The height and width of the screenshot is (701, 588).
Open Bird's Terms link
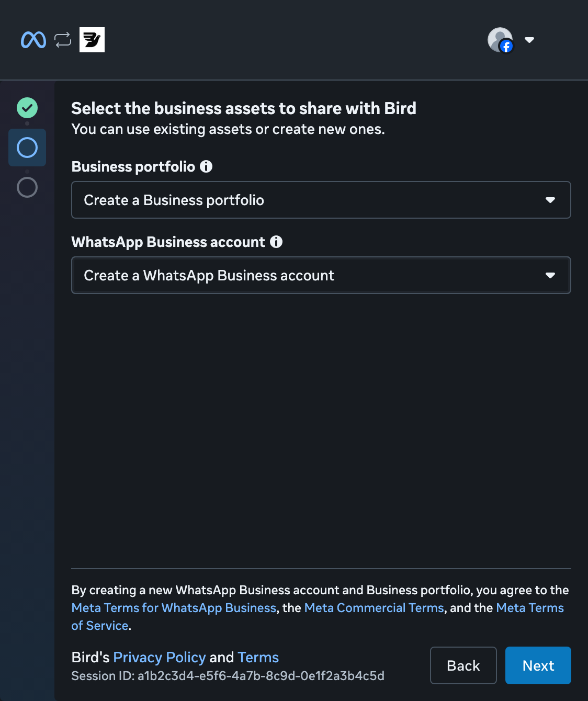[x=258, y=657]
